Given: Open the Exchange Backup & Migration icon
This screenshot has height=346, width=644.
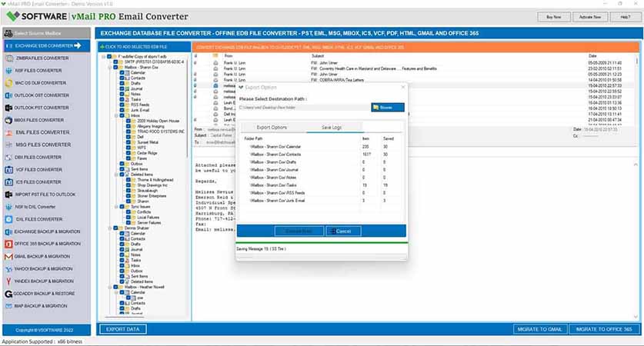Looking at the screenshot, I should (x=9, y=231).
